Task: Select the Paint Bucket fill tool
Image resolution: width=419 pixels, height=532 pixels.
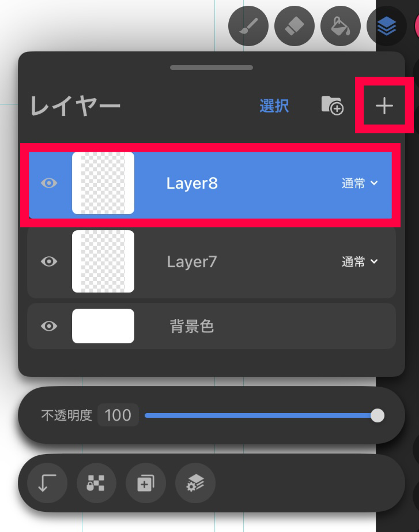Action: click(341, 26)
